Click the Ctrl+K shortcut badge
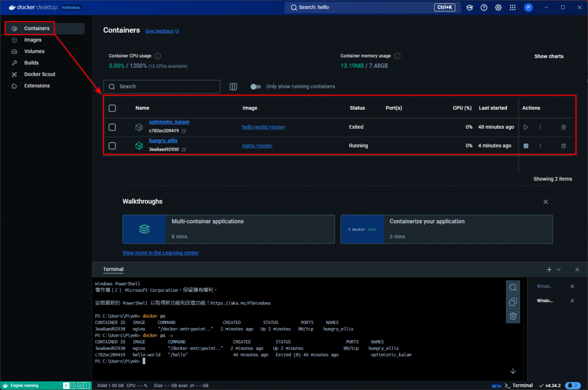The image size is (588, 390). (x=444, y=7)
